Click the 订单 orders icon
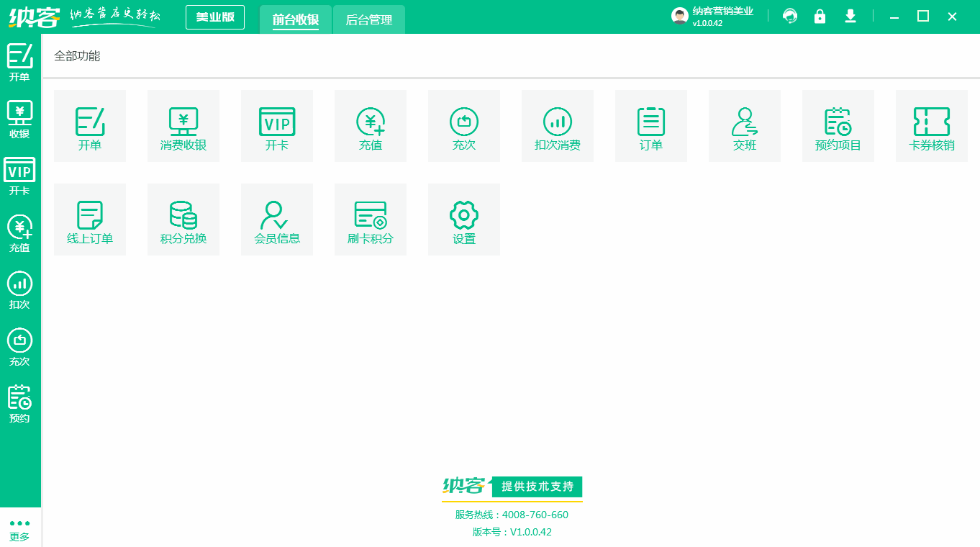 (651, 125)
